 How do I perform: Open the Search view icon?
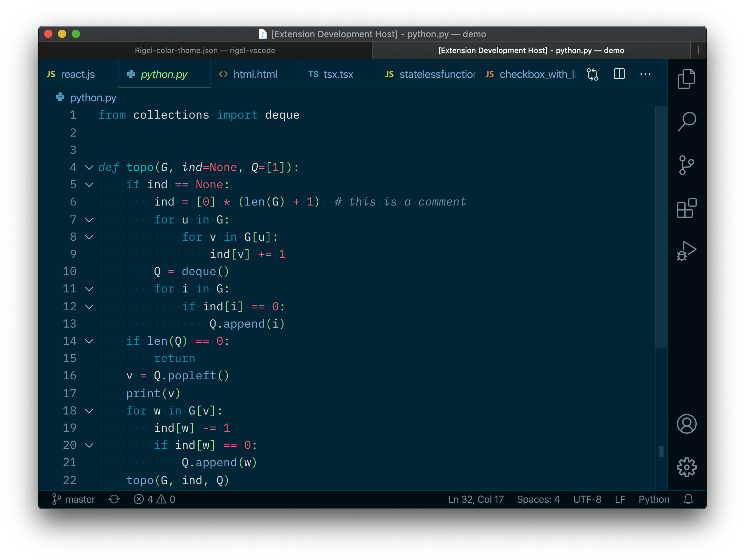click(x=686, y=122)
